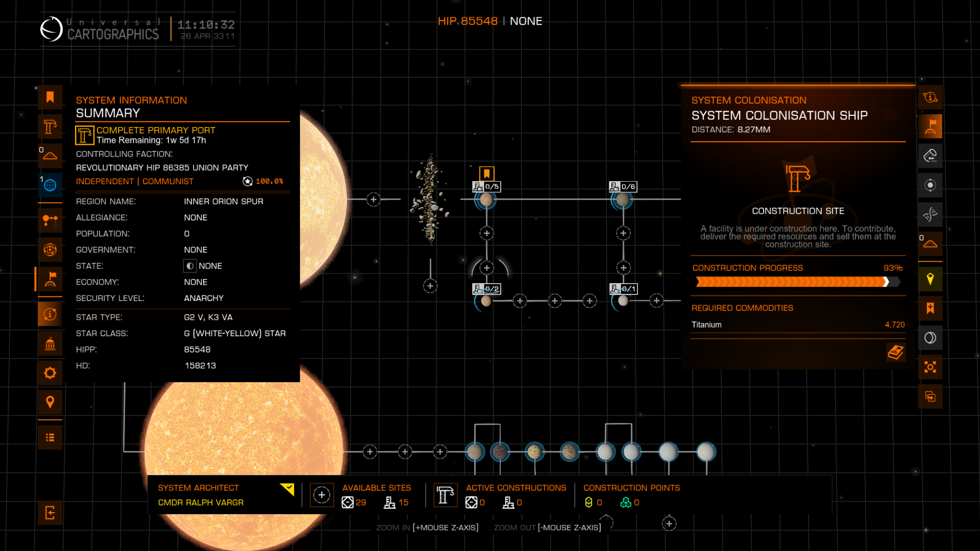The width and height of the screenshot is (980, 551).
Task: Select the body labelled 0/6 slots
Action: (623, 199)
